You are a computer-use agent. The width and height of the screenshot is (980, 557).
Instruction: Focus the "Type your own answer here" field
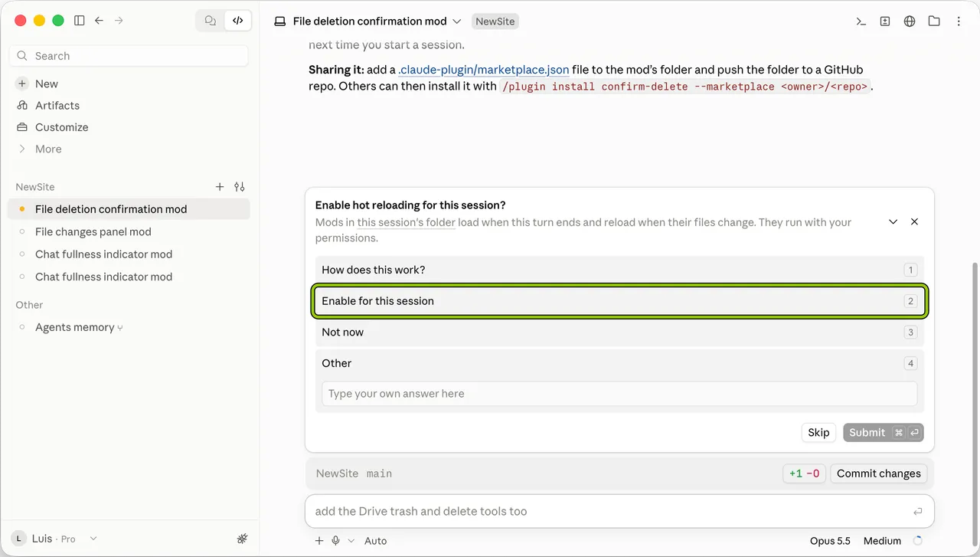(619, 394)
